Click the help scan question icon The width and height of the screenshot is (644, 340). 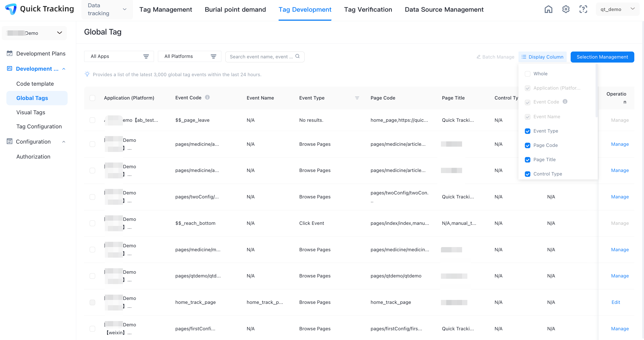click(x=583, y=9)
